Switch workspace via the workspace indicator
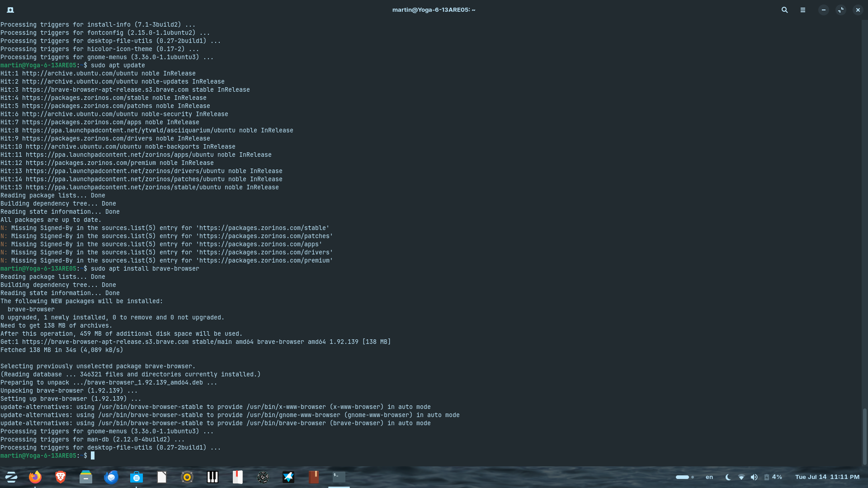Image resolution: width=868 pixels, height=488 pixels. [684, 477]
